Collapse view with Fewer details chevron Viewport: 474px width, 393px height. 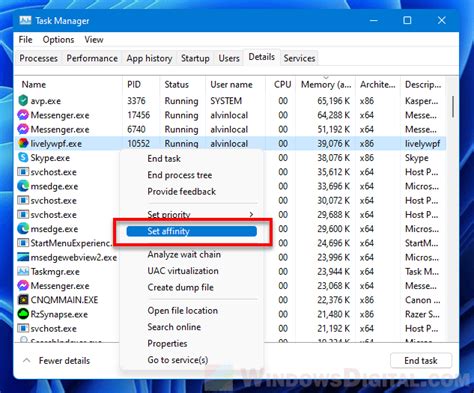pyautogui.click(x=27, y=360)
